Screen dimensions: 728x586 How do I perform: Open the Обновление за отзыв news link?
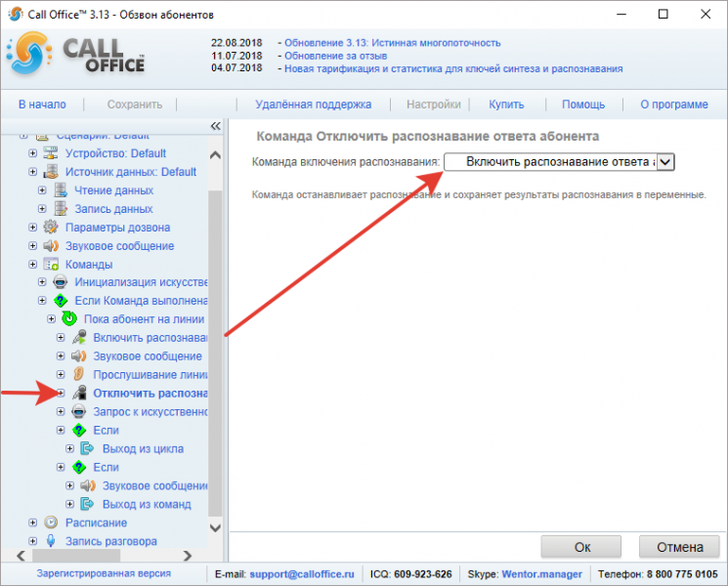click(x=336, y=56)
